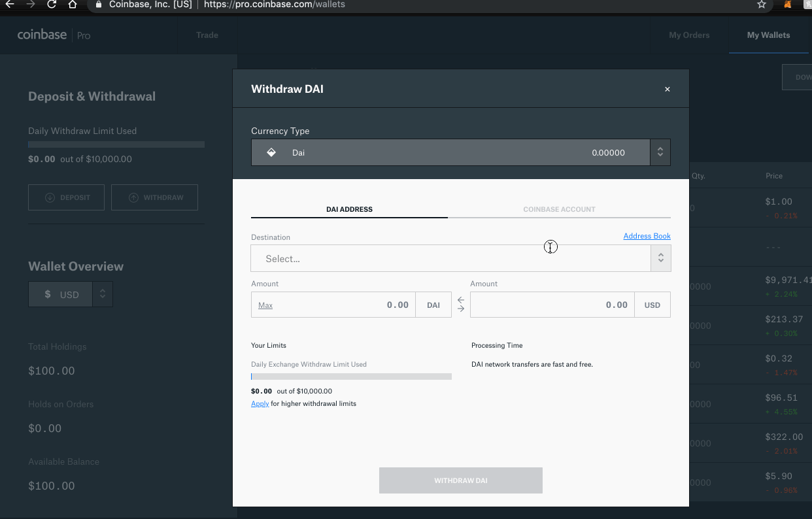Click the browser home icon
The width and height of the screenshot is (812, 519).
[x=73, y=5]
